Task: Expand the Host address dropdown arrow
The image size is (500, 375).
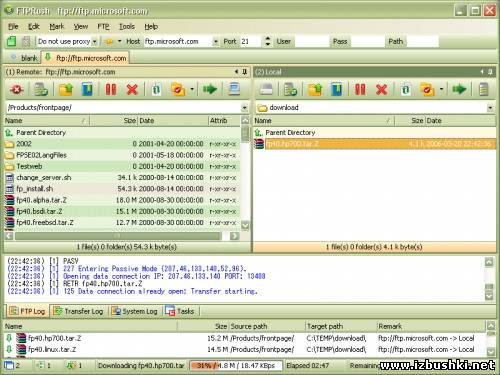Action: [216, 42]
